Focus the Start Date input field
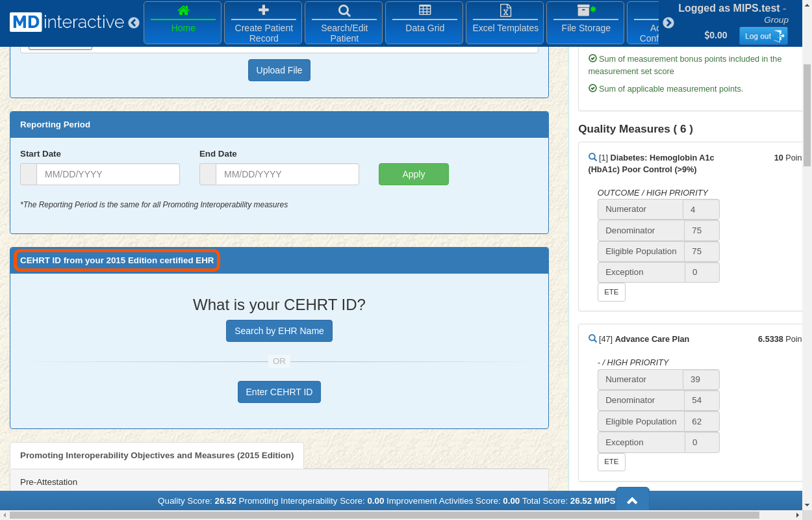This screenshot has width=812, height=520. coord(108,174)
